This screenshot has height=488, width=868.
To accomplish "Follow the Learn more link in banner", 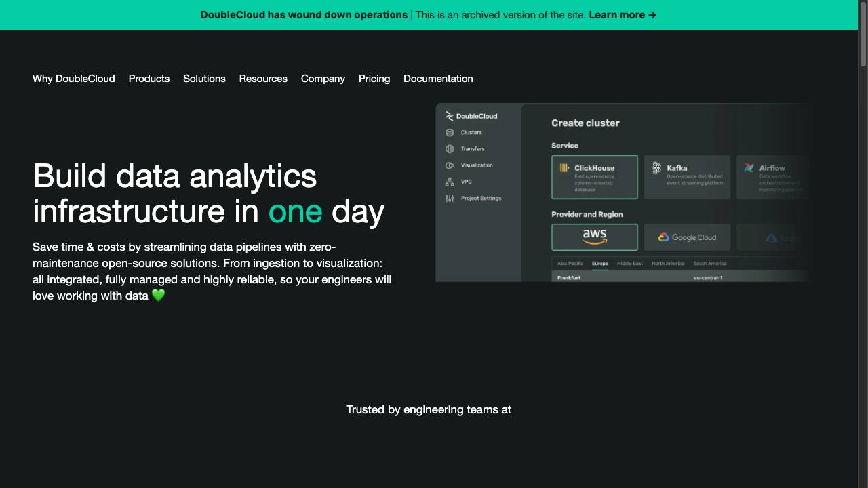I will coord(623,15).
